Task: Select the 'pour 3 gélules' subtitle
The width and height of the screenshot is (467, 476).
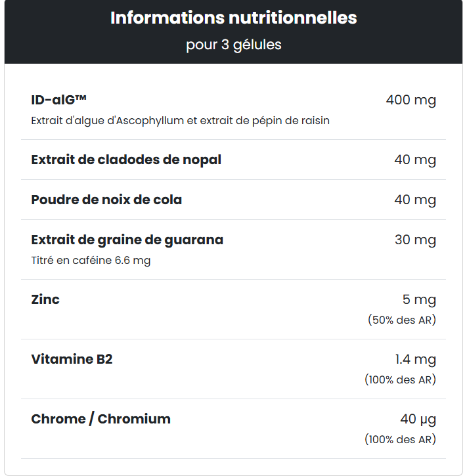Action: pos(234,45)
